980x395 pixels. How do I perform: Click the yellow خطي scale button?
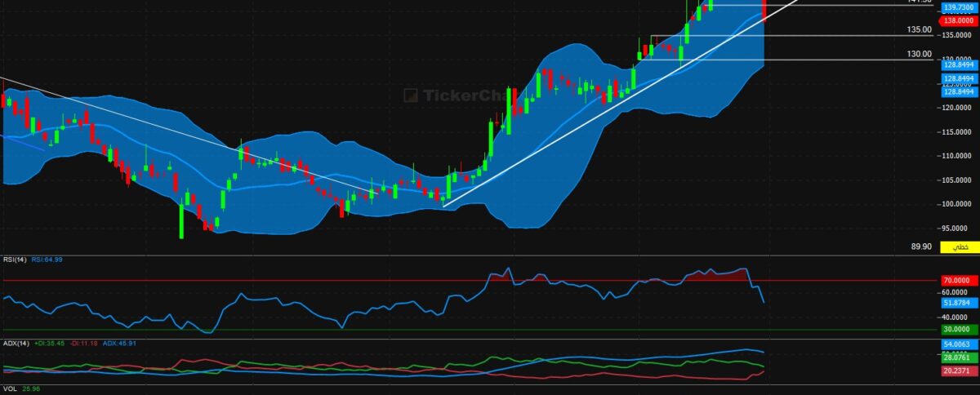pos(960,246)
